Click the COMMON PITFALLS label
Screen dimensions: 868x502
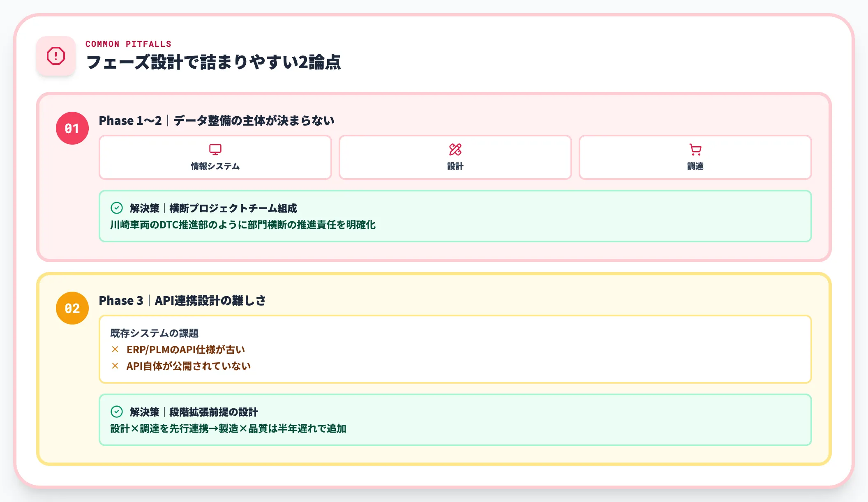(x=129, y=44)
